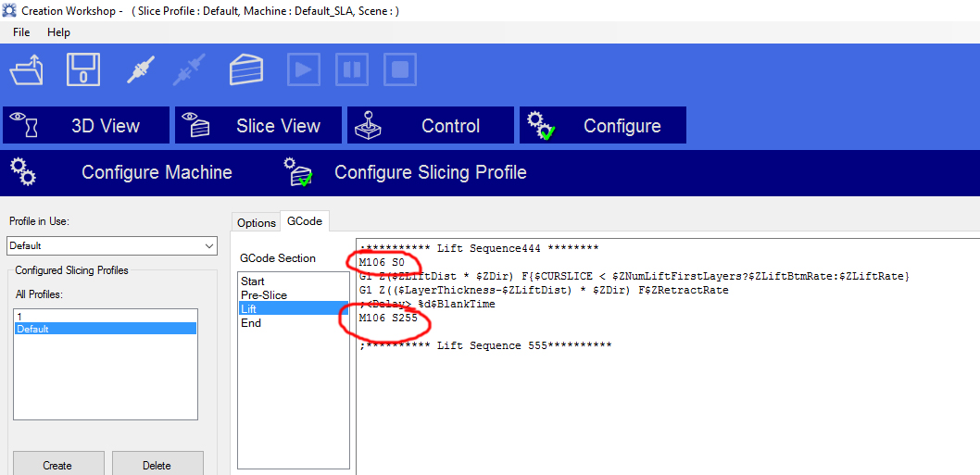Click the G1 ZLiftDist lift line

click(x=634, y=276)
